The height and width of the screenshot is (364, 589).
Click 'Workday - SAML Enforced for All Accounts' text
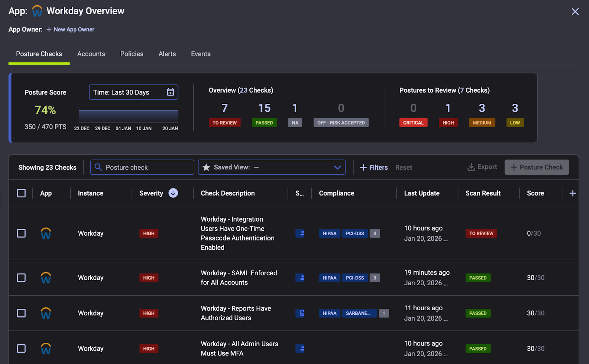239,278
